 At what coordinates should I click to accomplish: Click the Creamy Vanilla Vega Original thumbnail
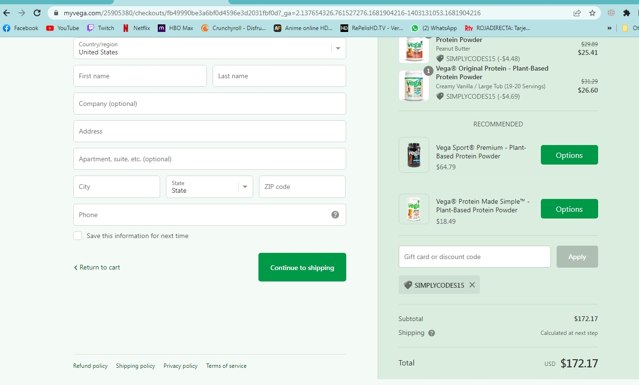414,85
